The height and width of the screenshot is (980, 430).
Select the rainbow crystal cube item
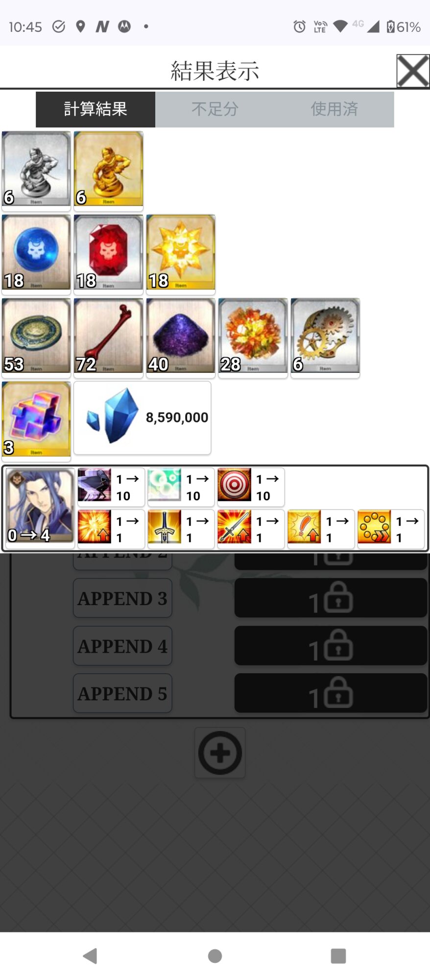pos(36,420)
